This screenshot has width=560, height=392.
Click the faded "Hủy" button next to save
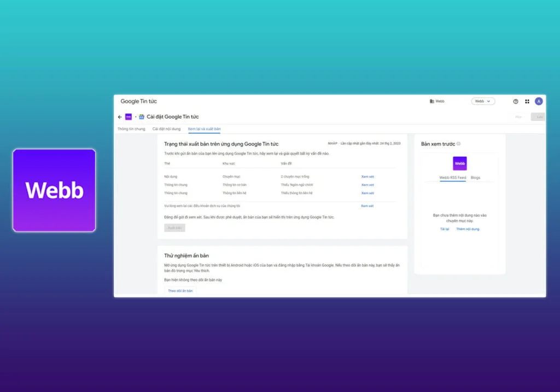(518, 117)
